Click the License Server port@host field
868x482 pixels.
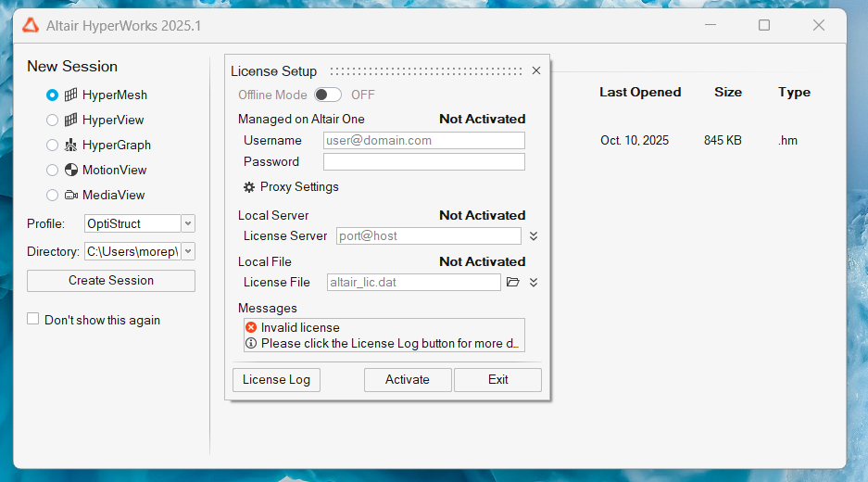click(x=429, y=236)
